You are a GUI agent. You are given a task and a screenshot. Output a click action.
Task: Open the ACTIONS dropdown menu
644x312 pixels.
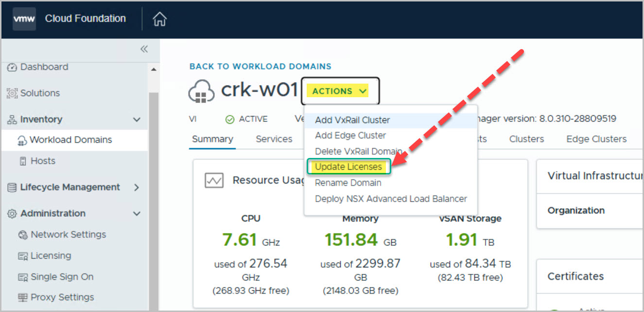(340, 91)
